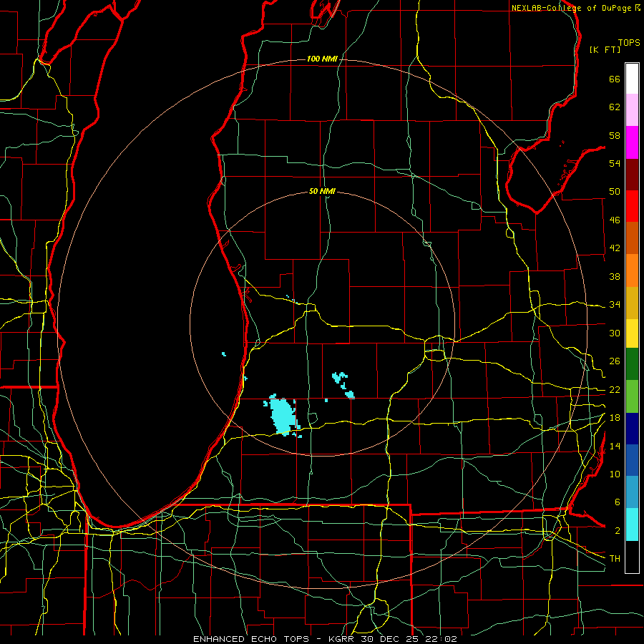
Task: Click the dark green 26 kft swatch
Action: [x=632, y=364]
